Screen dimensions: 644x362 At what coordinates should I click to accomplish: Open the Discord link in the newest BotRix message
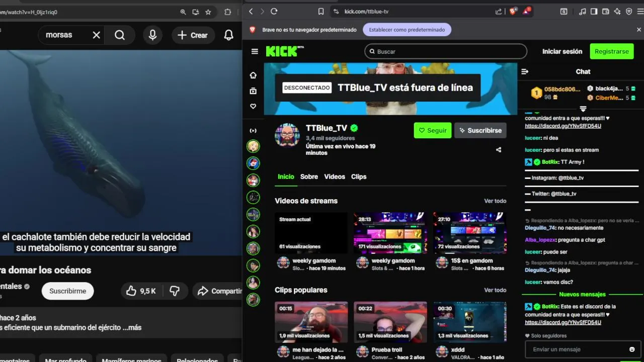[562, 322]
